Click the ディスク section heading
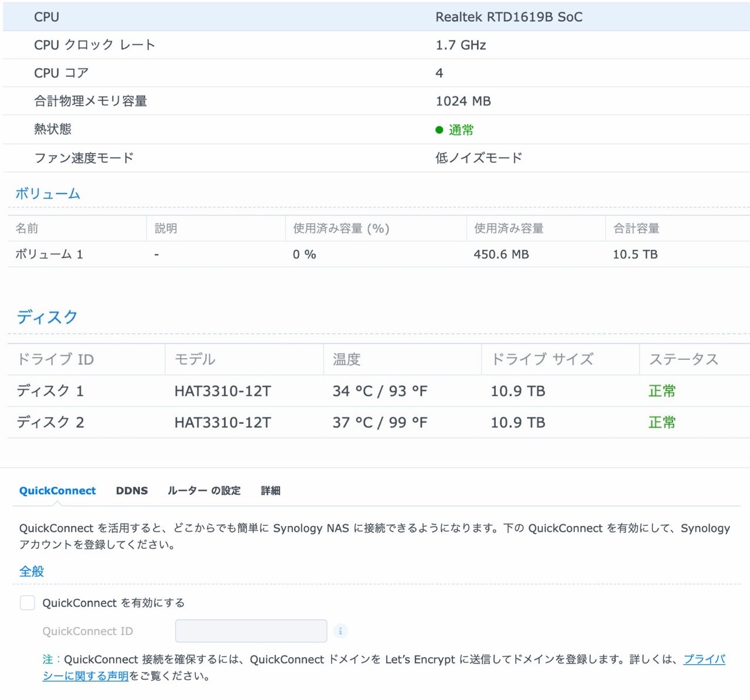750x700 pixels. (x=47, y=317)
